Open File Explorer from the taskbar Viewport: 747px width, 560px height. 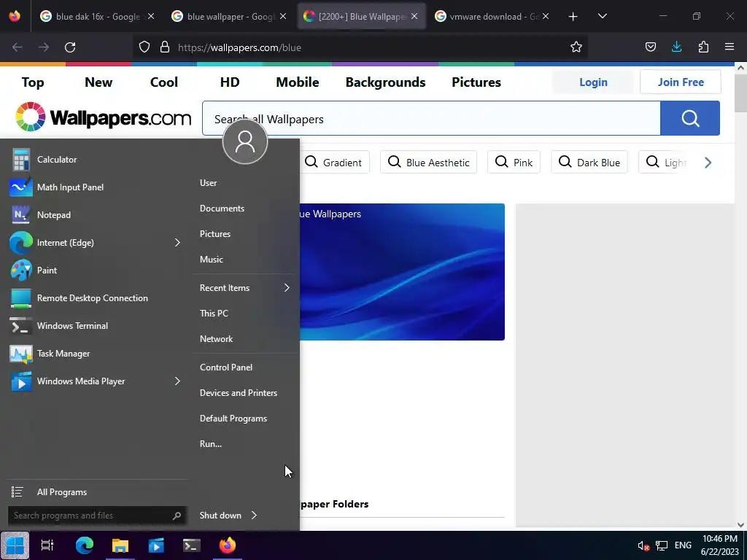click(x=120, y=545)
